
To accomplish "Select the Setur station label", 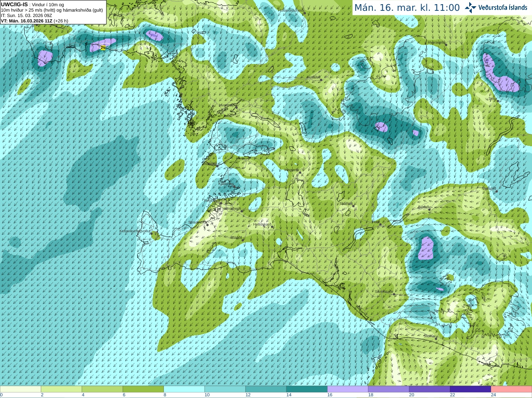I will (493, 98).
